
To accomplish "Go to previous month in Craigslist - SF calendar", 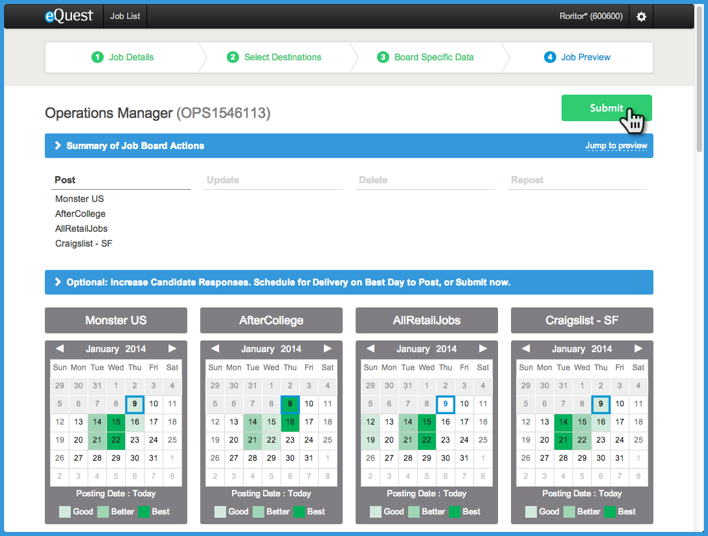I will (526, 349).
